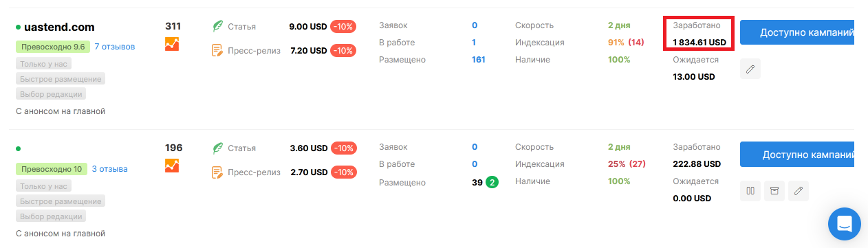
Task: Click the archive box icon in second listing
Action: pos(774,191)
